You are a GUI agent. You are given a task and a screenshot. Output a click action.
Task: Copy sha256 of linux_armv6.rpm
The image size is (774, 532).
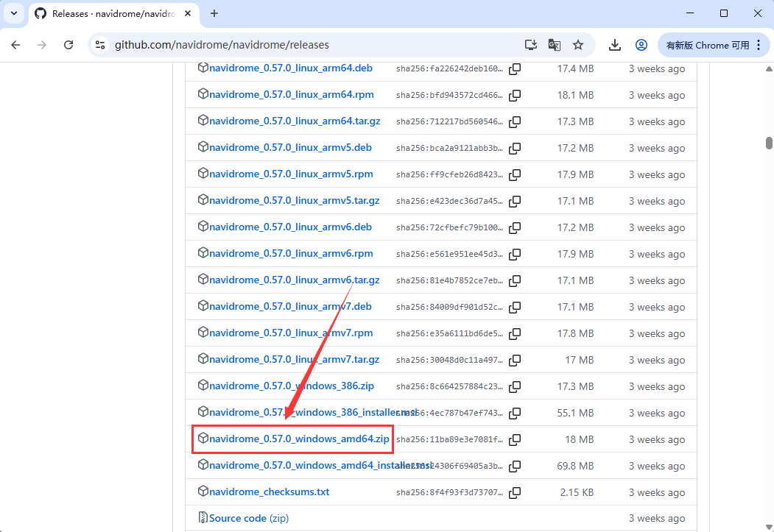[x=514, y=255]
